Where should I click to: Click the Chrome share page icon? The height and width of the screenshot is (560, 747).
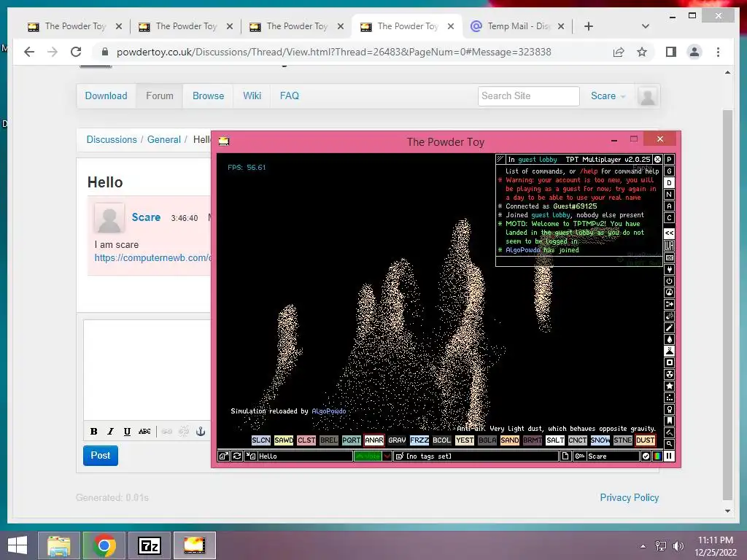tap(619, 52)
